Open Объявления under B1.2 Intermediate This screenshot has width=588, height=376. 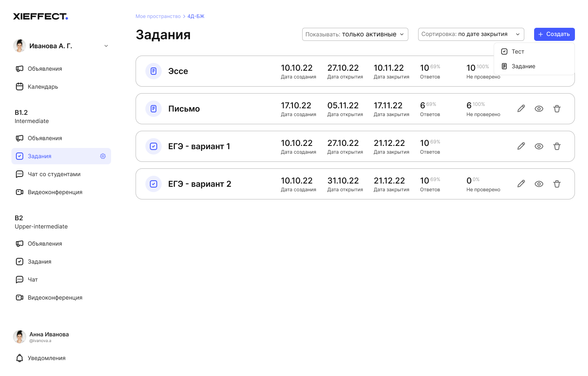[61, 138]
